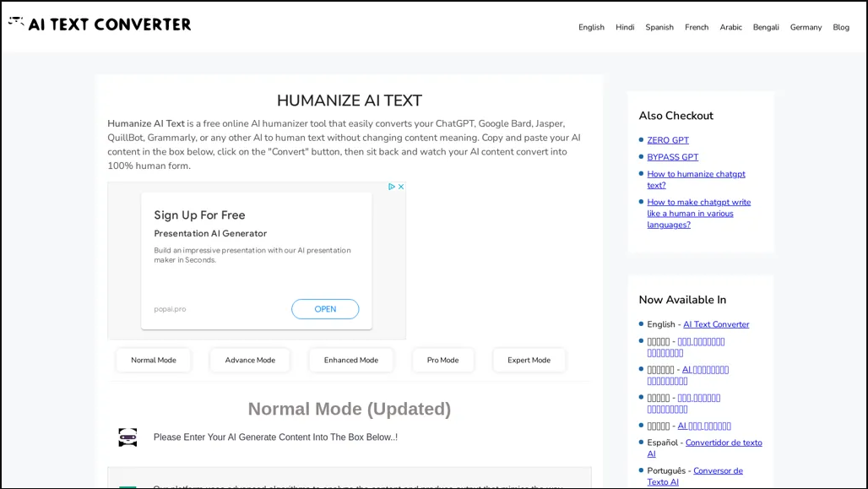Screen dimensions: 868x489
Task: Close the ad with the X icon
Action: point(401,187)
